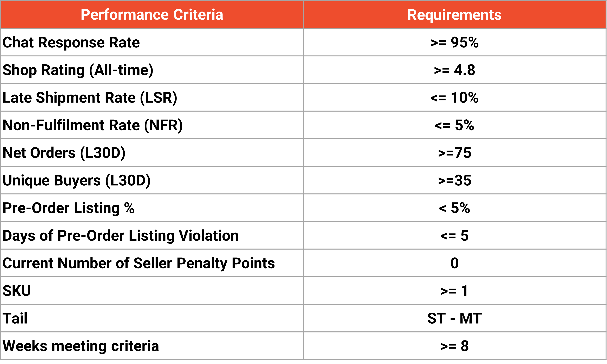Select the Non-Fulfilment Rate (NFR) cell
The image size is (607, 364).
point(92,125)
